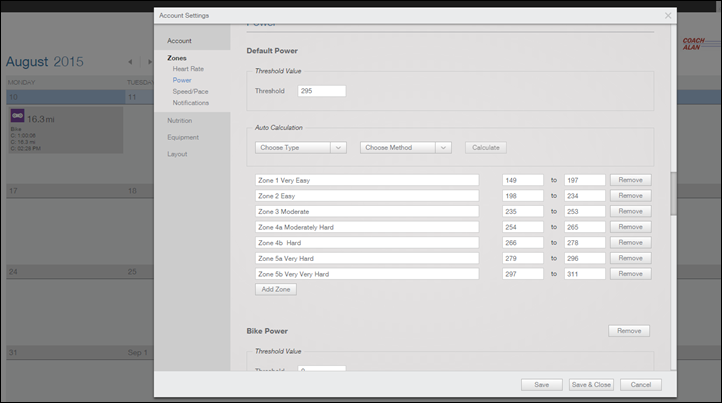Click Zone 2 upper value 234
This screenshot has height=403, width=722.
click(x=585, y=196)
